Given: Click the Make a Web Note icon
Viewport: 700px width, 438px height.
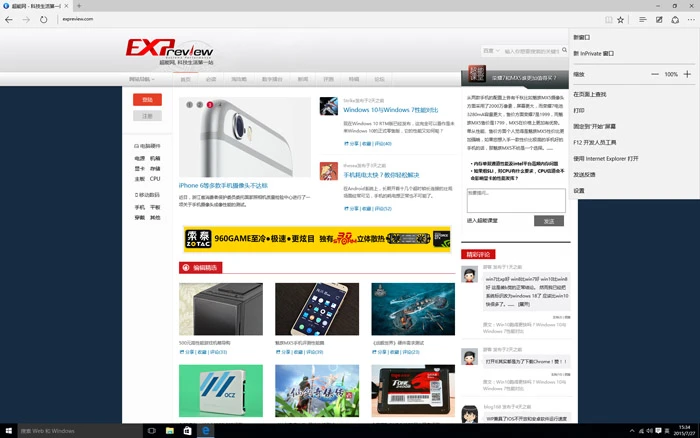Looking at the screenshot, I should 657,19.
